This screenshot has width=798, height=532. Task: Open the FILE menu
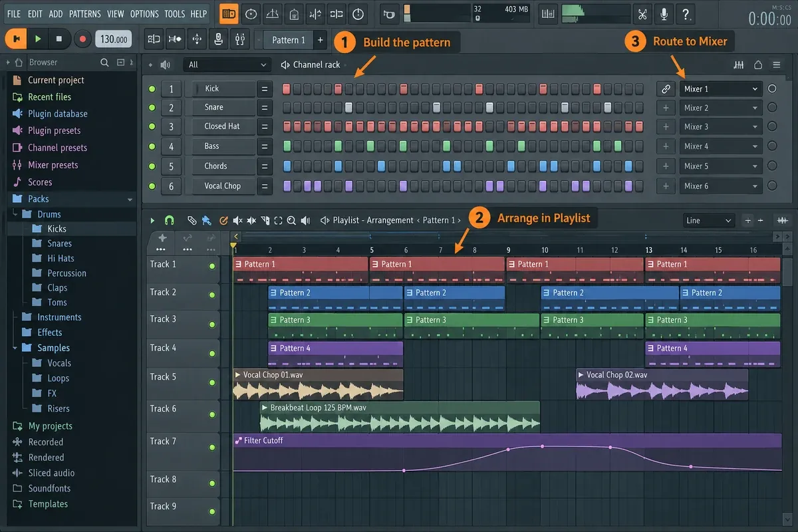(13, 14)
